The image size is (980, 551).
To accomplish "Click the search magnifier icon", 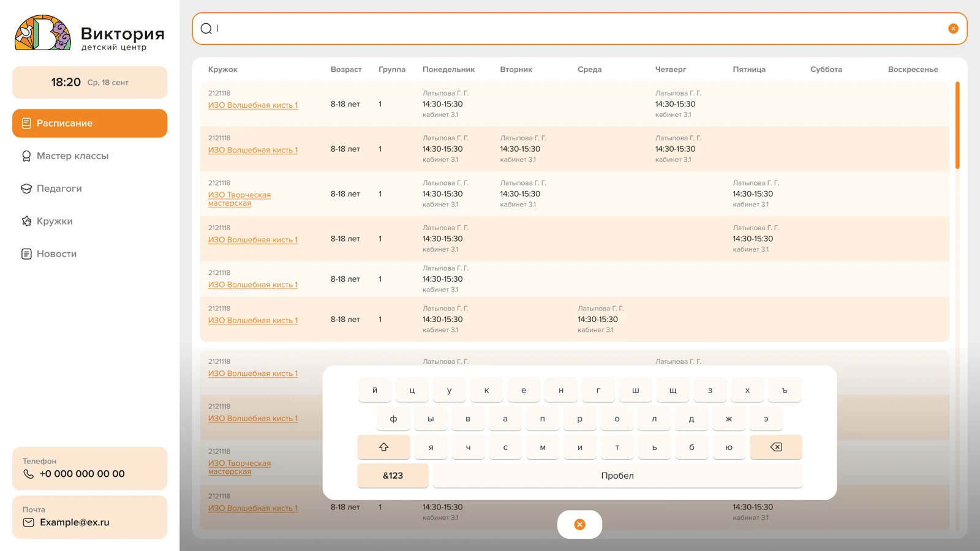I will 206,29.
